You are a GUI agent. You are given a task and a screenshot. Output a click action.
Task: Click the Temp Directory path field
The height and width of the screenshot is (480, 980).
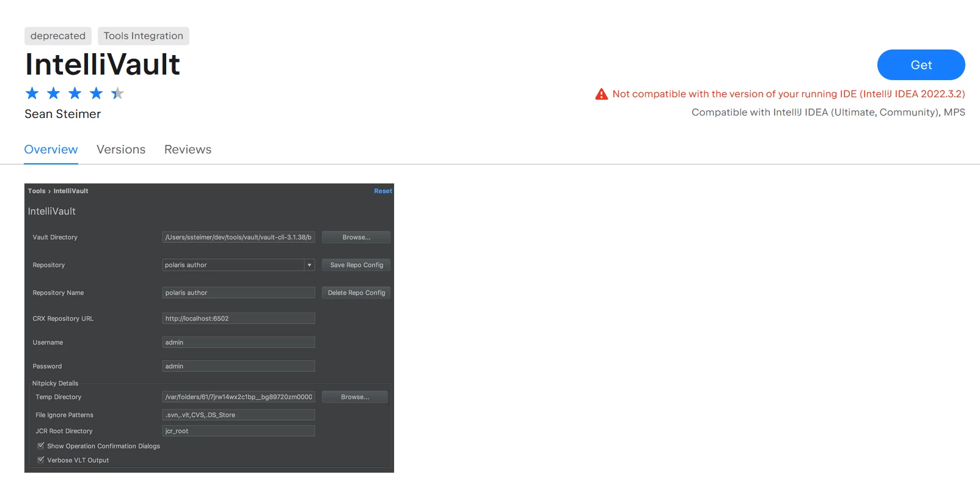[x=238, y=397]
